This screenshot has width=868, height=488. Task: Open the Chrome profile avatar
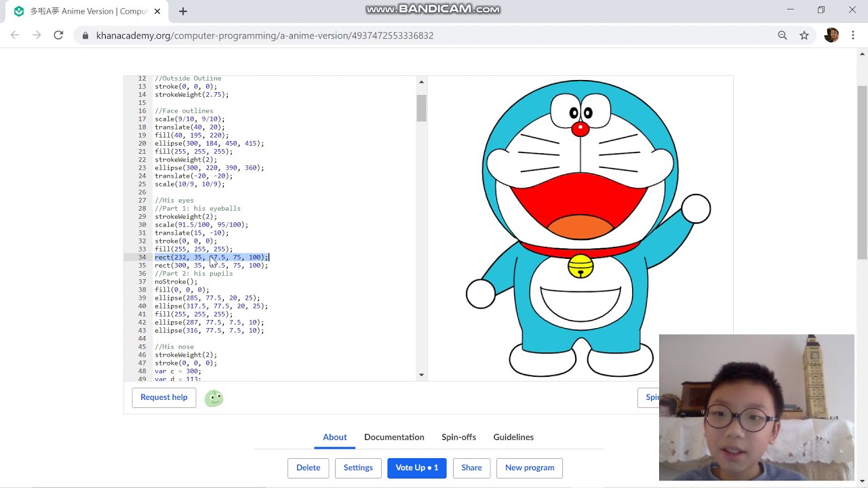pos(831,35)
